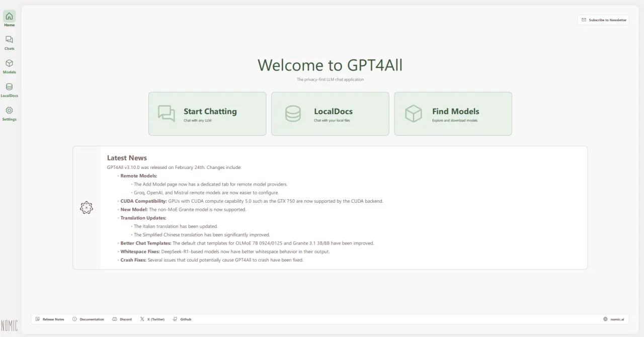Click 'The Add Model page now has' line
The width and height of the screenshot is (644, 337).
click(x=210, y=185)
